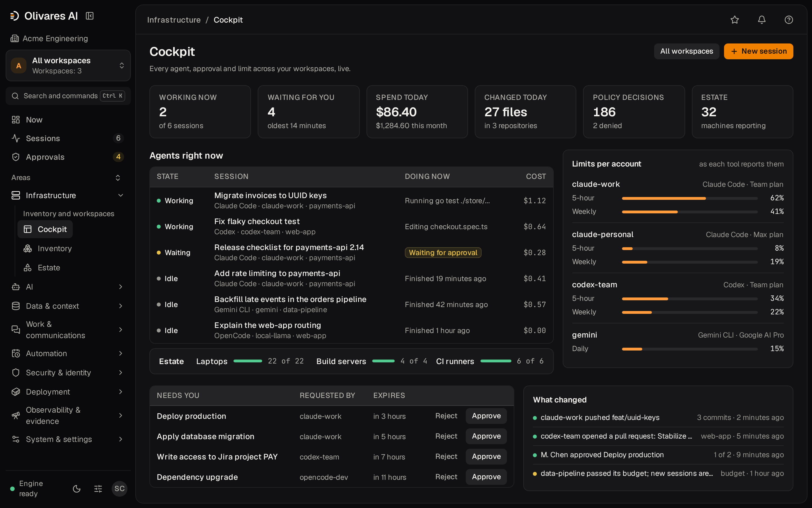Reject Write access to Jira project PAY

[x=446, y=456]
